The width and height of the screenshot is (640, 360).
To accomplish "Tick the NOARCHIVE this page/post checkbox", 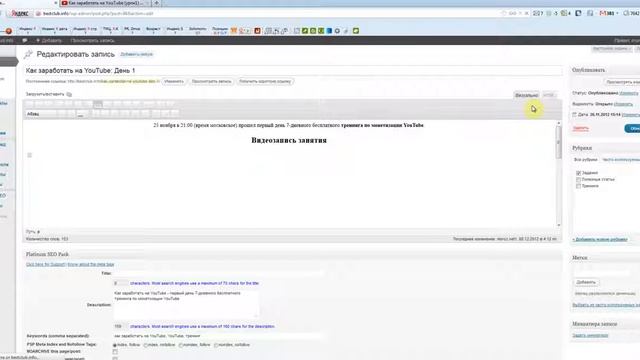I will click(115, 352).
